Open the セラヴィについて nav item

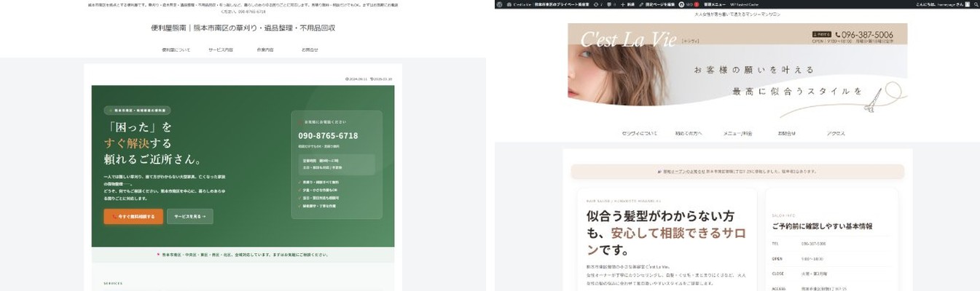coord(639,133)
